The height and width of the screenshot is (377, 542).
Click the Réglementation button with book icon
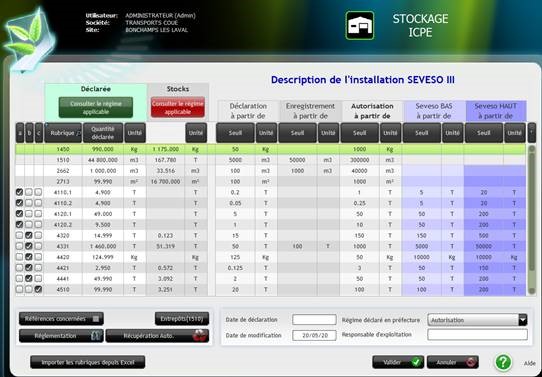pyautogui.click(x=61, y=336)
